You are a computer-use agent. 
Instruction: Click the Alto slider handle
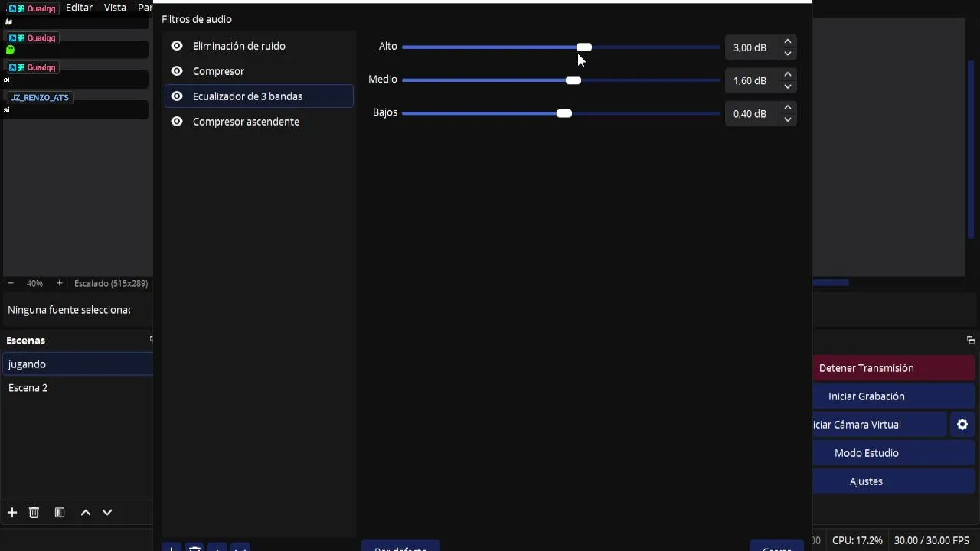pyautogui.click(x=584, y=47)
